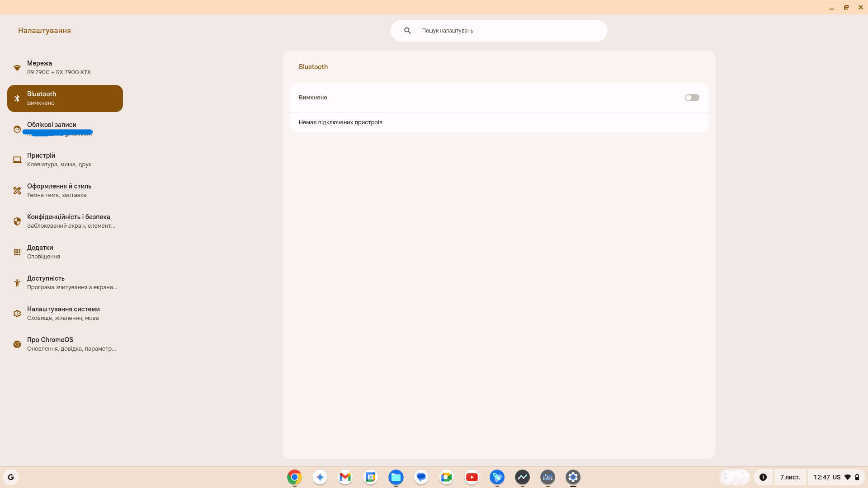Click the magnifier icon in the search bar
Image resolution: width=868 pixels, height=488 pixels.
click(408, 30)
